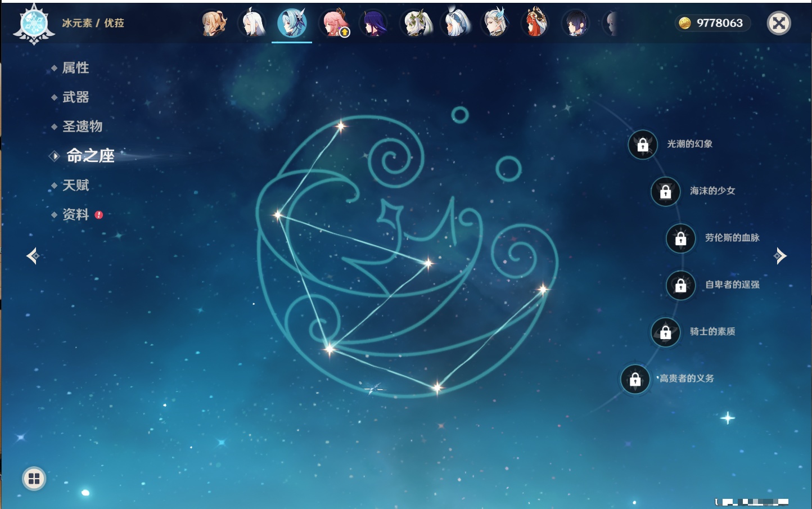Open the 武器 weapon tab
812x509 pixels.
[x=75, y=97]
